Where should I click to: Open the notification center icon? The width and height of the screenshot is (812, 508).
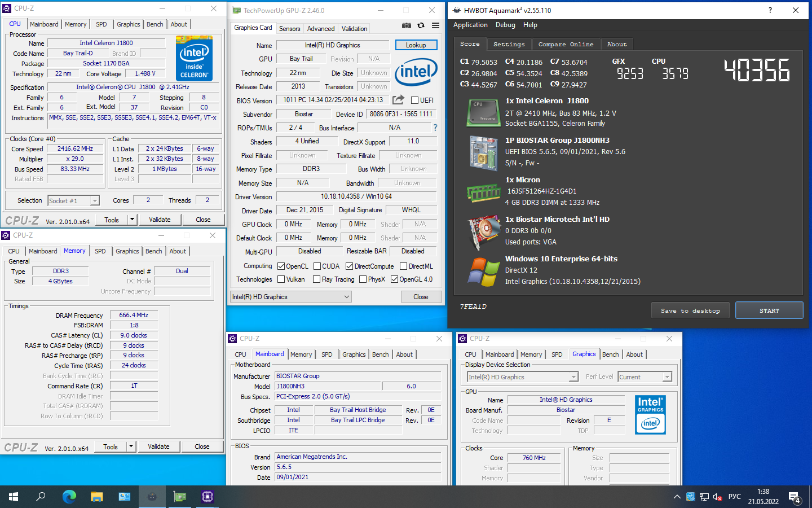coord(795,497)
